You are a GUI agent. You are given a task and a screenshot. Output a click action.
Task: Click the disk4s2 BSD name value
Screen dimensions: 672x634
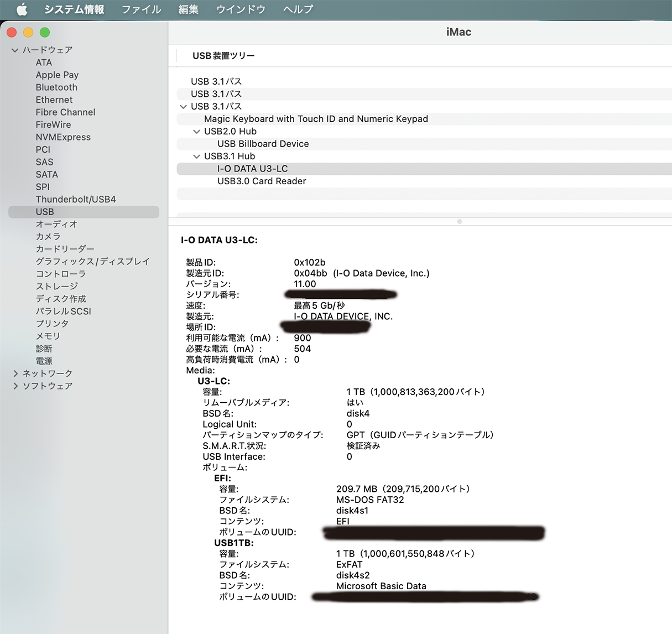(x=353, y=575)
